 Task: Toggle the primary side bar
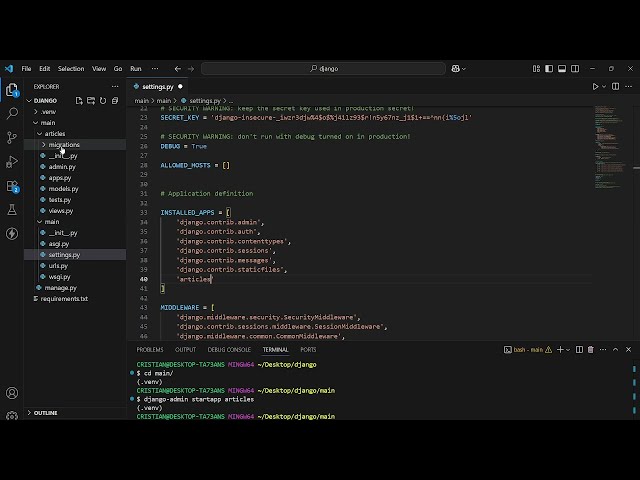549,69
